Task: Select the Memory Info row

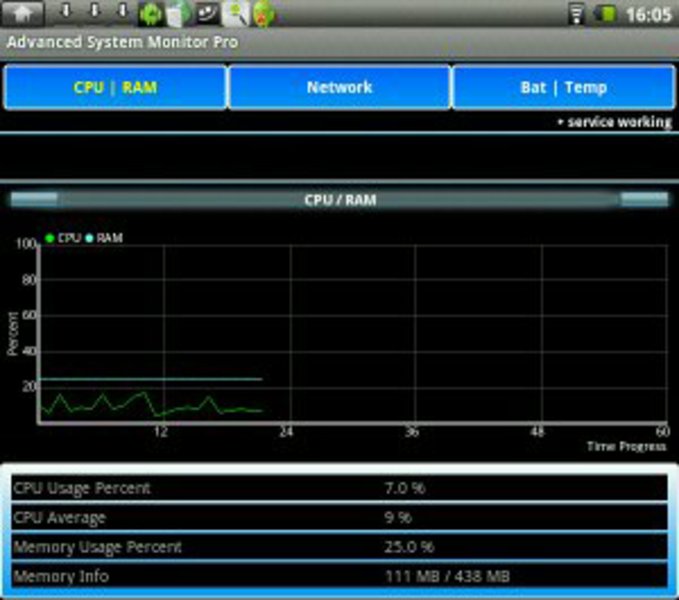Action: tap(340, 576)
